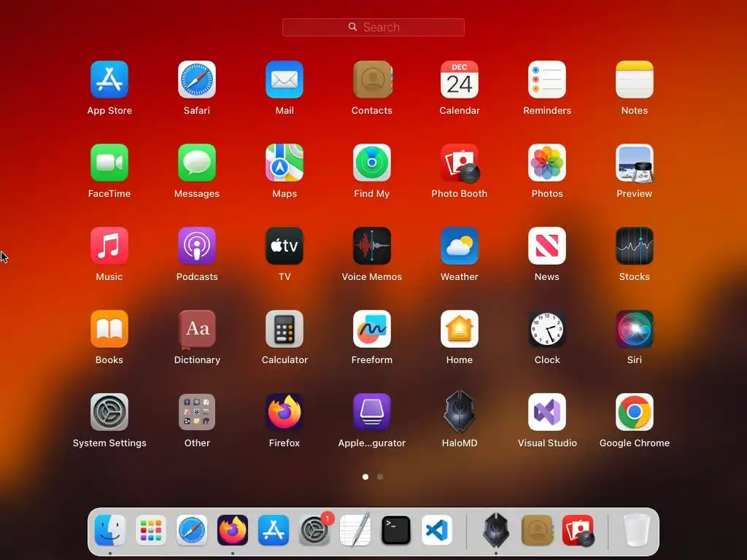Open Contacts in the Launchpad grid
747x560 pixels.
click(372, 79)
